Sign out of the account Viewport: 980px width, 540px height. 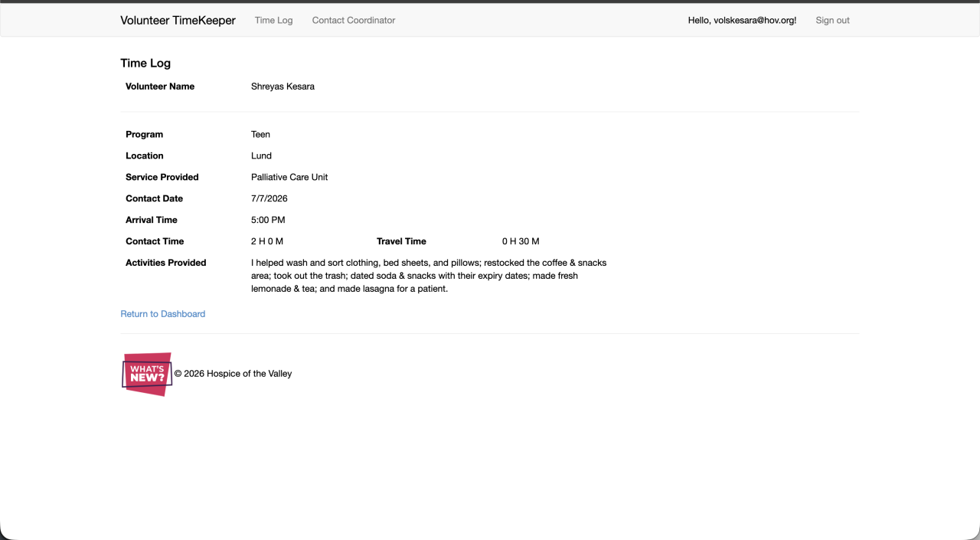[832, 21]
